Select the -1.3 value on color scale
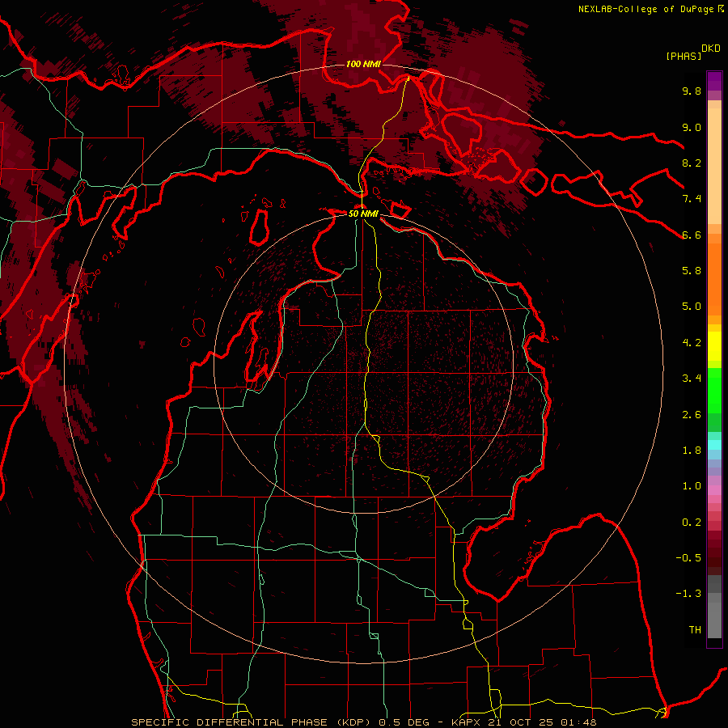The height and width of the screenshot is (728, 728). [688, 594]
